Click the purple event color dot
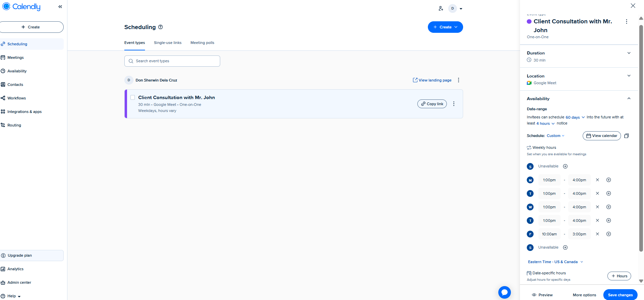This screenshot has height=300, width=644. click(529, 22)
